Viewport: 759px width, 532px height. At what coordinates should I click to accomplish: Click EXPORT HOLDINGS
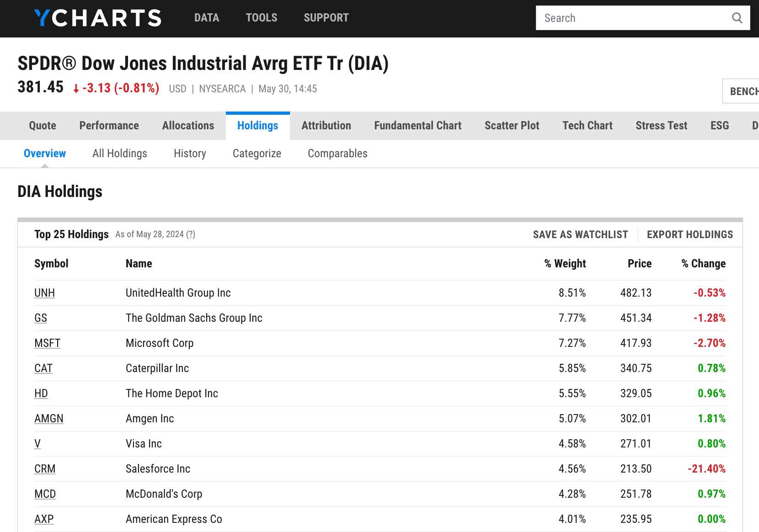(690, 234)
